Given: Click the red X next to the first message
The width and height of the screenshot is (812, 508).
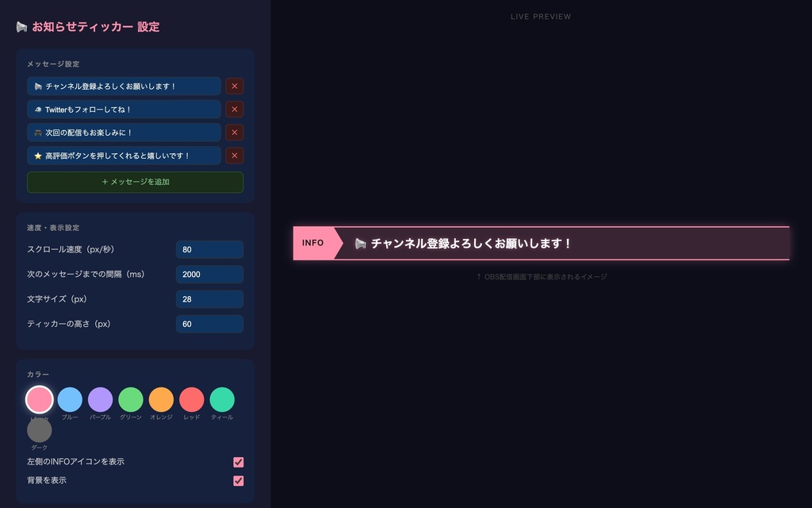Looking at the screenshot, I should 234,86.
